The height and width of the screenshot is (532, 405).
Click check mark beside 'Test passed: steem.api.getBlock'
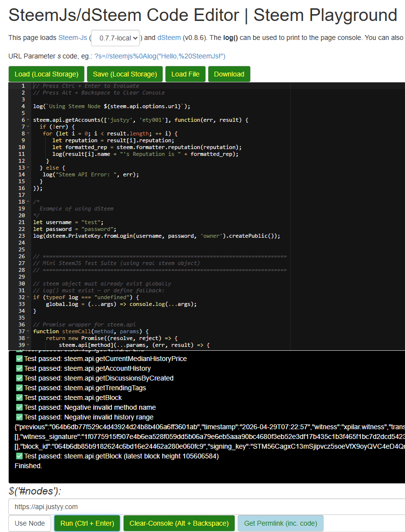pyautogui.click(x=19, y=398)
